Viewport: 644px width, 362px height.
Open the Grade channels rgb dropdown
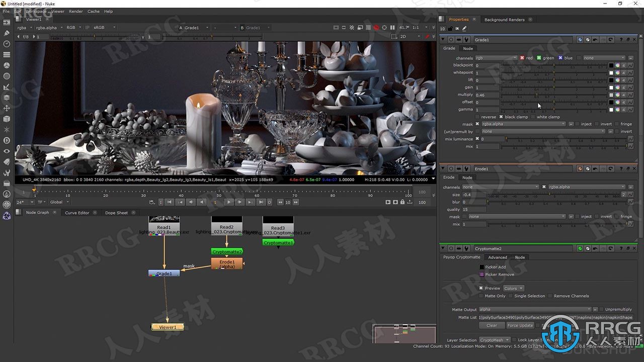tap(496, 58)
